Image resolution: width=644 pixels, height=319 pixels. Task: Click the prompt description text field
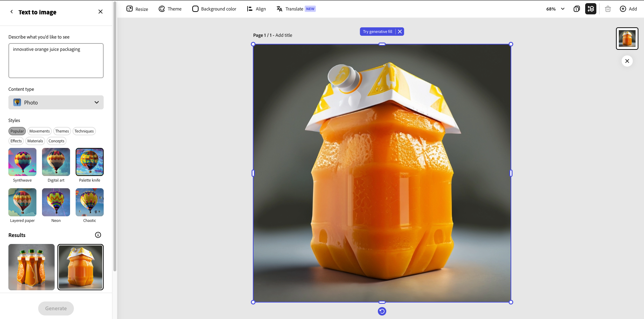(x=56, y=61)
